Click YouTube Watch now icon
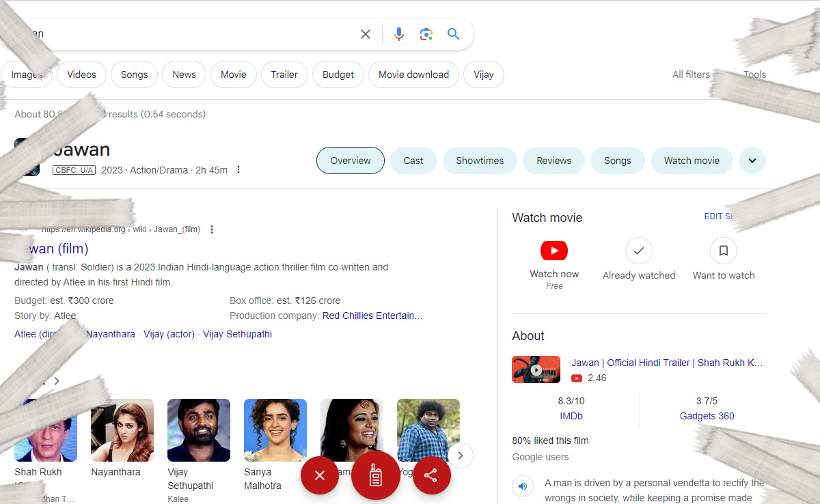Screen dimensions: 820x504 pos(554,251)
